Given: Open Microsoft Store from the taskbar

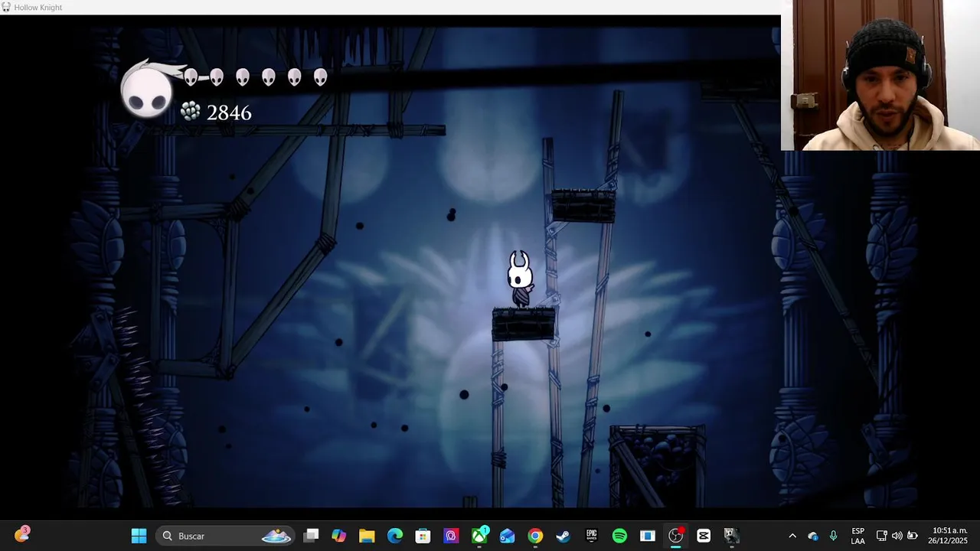Looking at the screenshot, I should (x=423, y=536).
